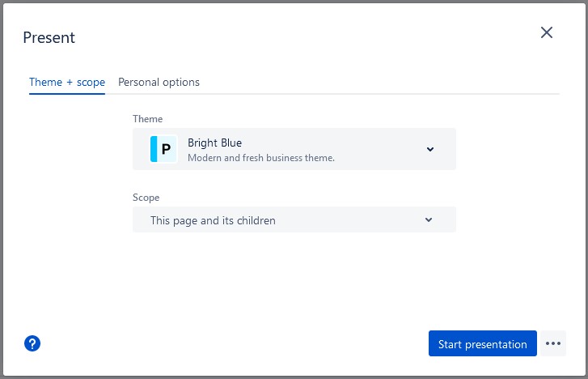Switch to the Personal options tab
Screen dimensions: 588x379
(159, 82)
